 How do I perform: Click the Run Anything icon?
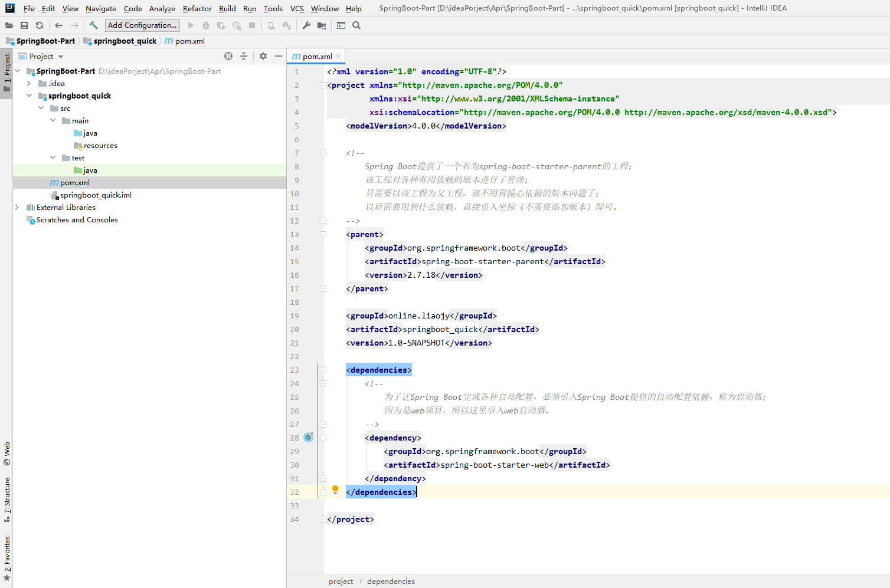coord(341,25)
